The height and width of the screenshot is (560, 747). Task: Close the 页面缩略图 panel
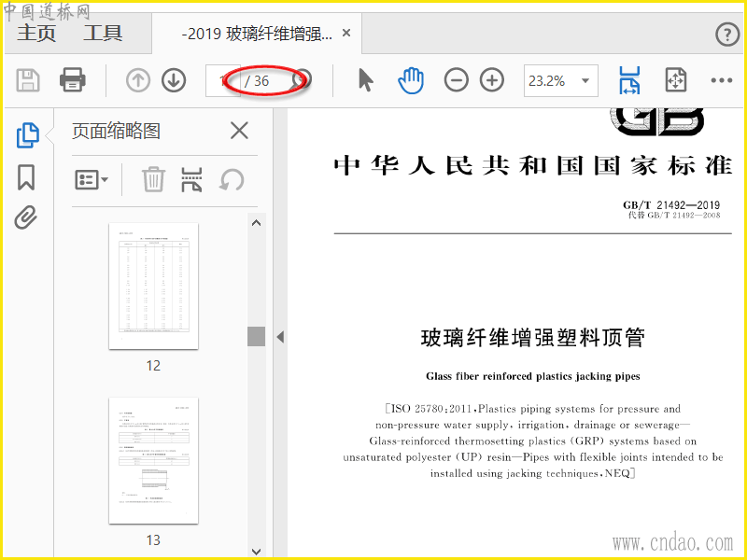239,131
